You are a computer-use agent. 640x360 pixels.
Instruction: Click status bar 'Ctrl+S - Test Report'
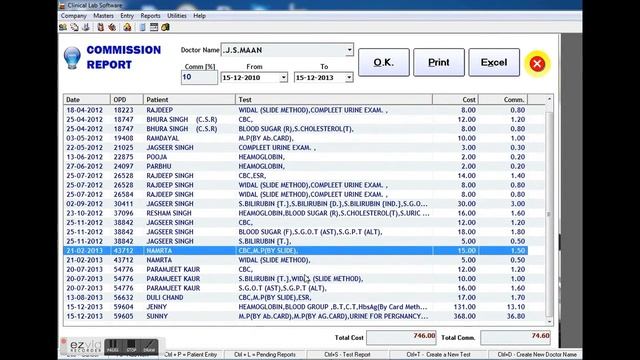[x=347, y=355]
